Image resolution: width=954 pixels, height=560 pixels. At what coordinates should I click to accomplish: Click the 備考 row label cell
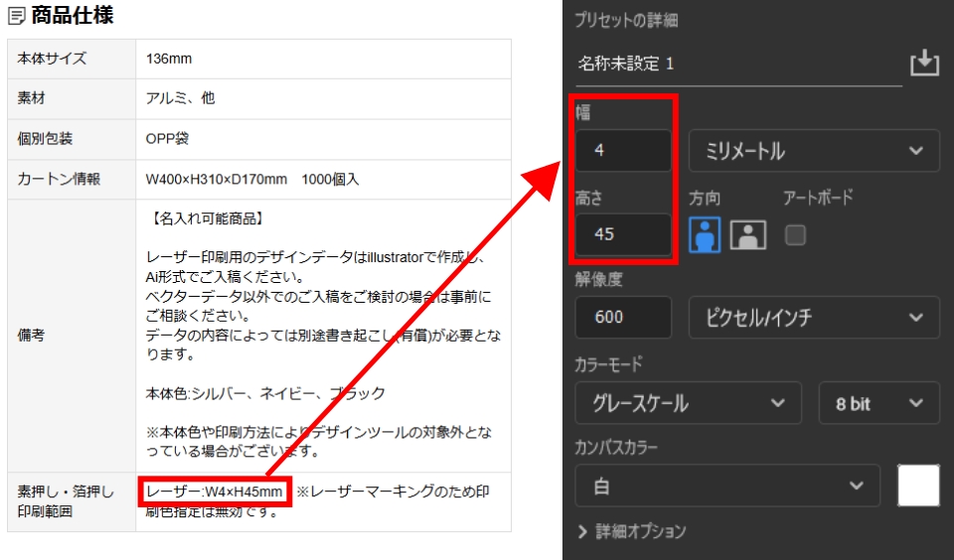72,336
